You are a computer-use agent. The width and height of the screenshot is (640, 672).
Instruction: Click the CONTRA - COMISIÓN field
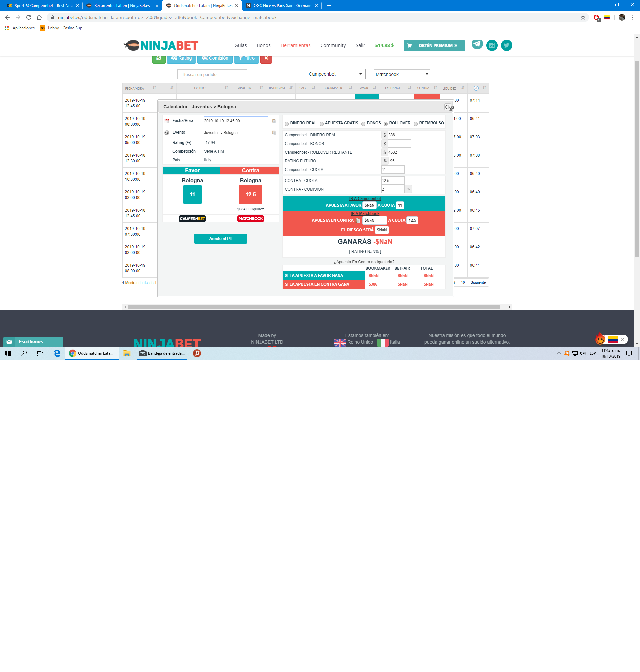pos(393,189)
